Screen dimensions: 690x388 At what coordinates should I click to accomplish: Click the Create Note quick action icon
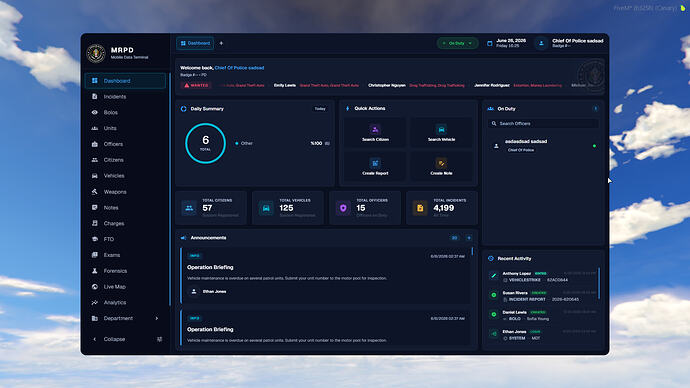pos(441,163)
